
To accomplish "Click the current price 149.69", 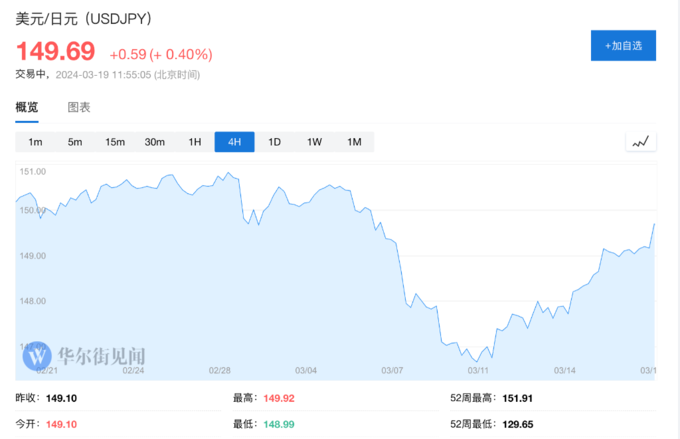I will (x=56, y=51).
